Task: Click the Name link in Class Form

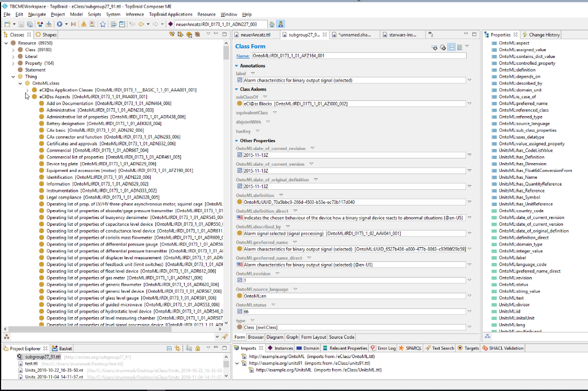Action: 243,56
